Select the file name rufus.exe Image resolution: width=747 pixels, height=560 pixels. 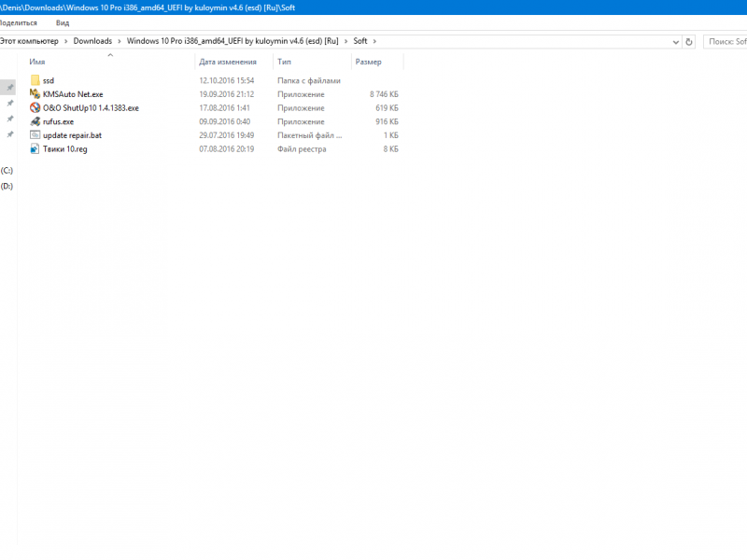click(x=59, y=122)
